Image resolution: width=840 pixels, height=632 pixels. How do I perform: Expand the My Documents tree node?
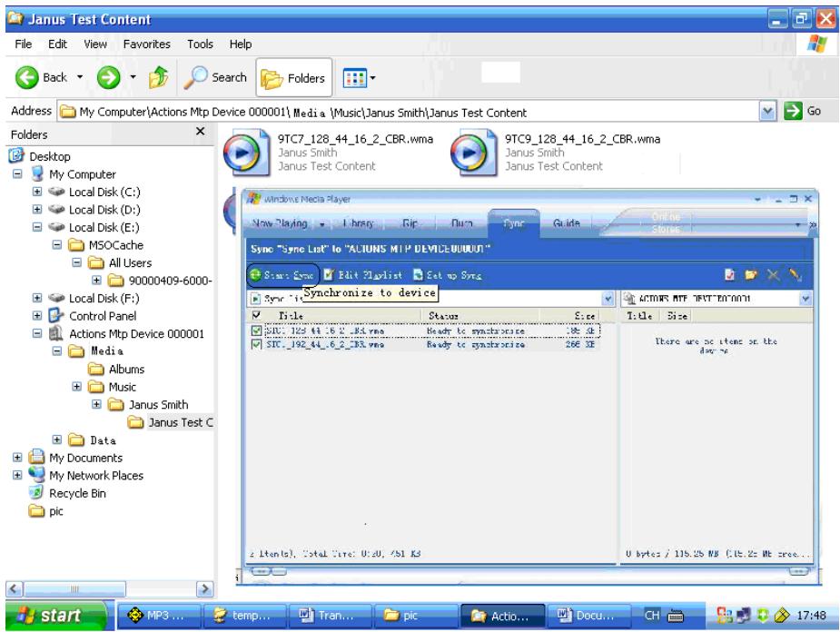[x=17, y=458]
